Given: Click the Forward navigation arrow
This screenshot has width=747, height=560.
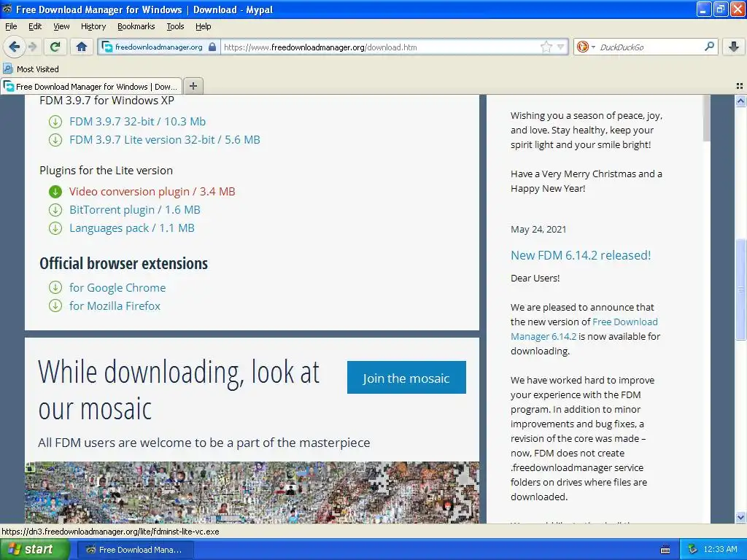Looking at the screenshot, I should [32, 47].
